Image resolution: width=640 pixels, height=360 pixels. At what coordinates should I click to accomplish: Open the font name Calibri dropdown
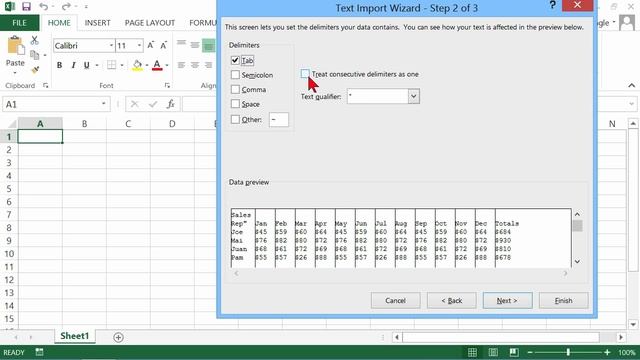111,45
